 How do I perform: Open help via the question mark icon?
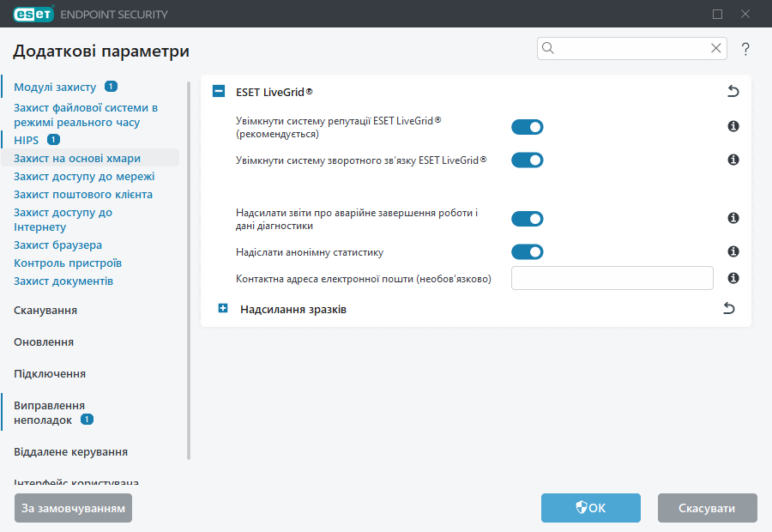[x=745, y=49]
